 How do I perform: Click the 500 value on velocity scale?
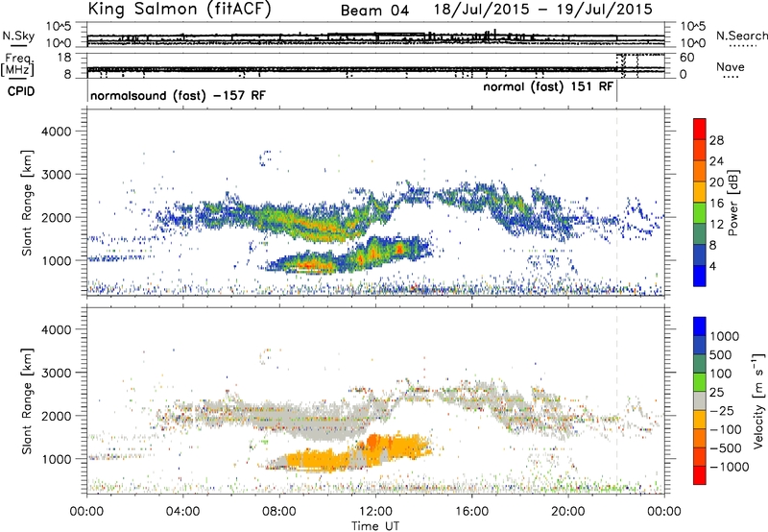721,355
